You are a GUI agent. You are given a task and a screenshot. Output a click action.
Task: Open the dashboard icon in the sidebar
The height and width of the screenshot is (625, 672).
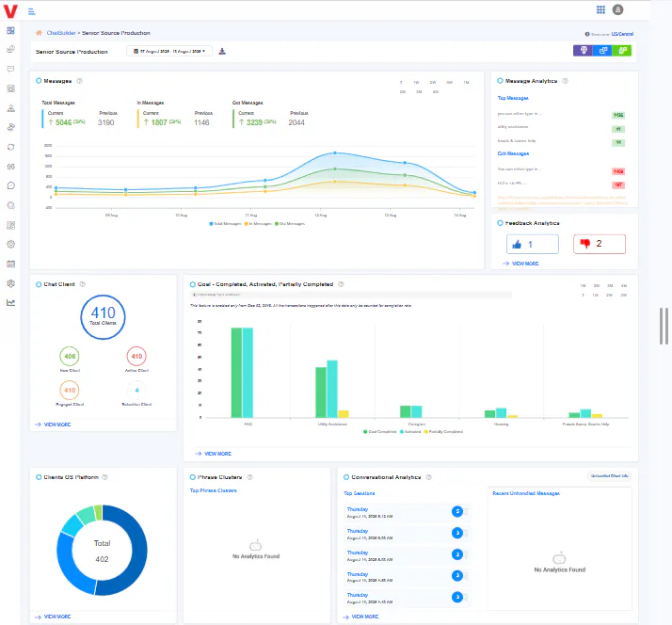click(x=10, y=30)
